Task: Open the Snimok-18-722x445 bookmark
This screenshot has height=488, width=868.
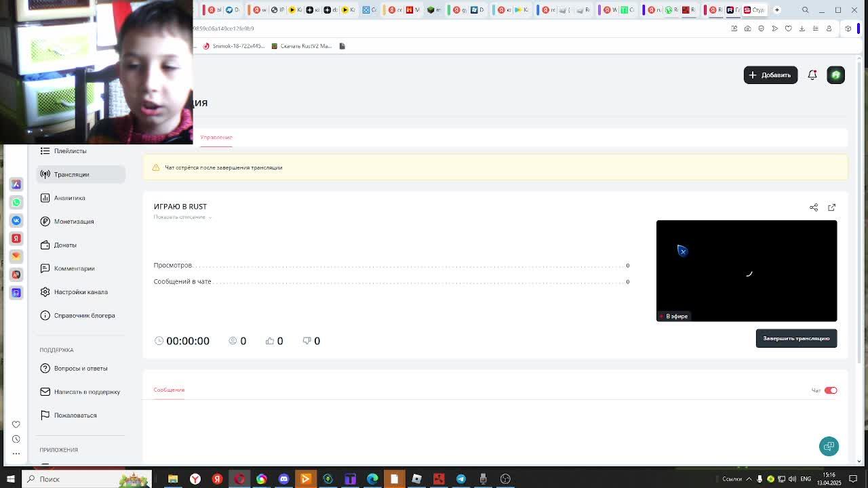Action: (234, 46)
